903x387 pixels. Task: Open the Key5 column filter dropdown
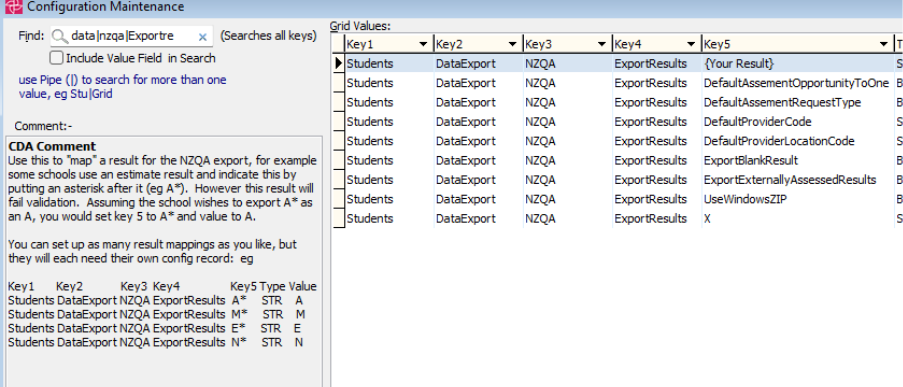pyautogui.click(x=883, y=44)
